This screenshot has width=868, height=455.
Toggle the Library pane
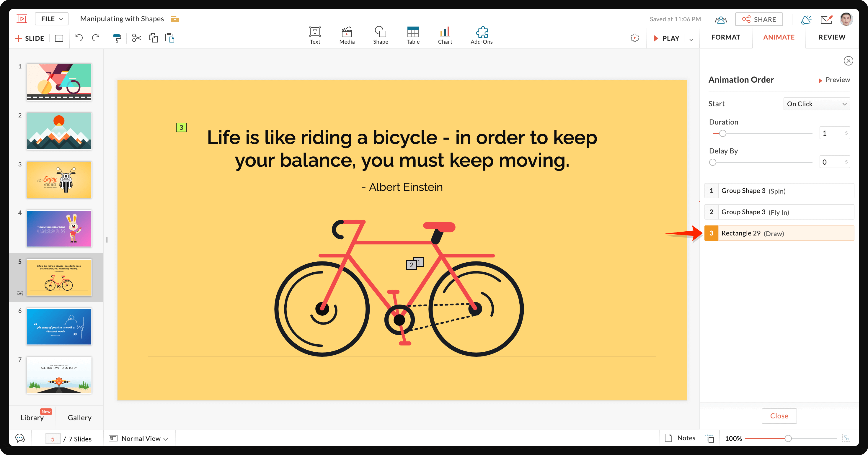[32, 418]
